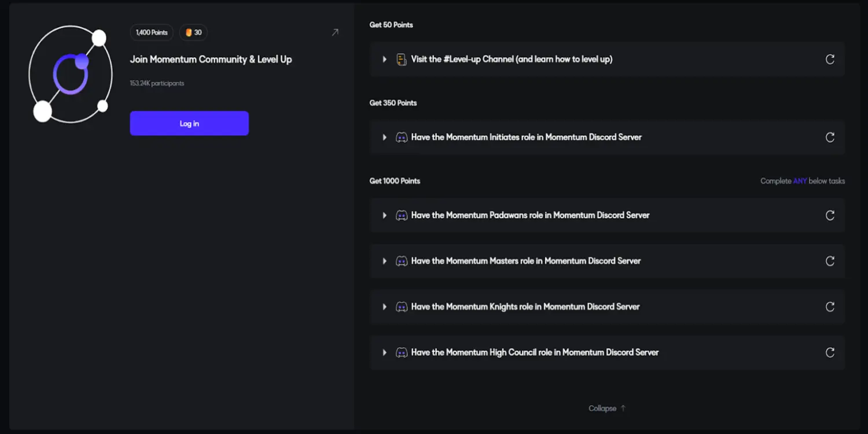Viewport: 868px width, 434px height.
Task: Click the 30 reward badge
Action: click(x=193, y=32)
